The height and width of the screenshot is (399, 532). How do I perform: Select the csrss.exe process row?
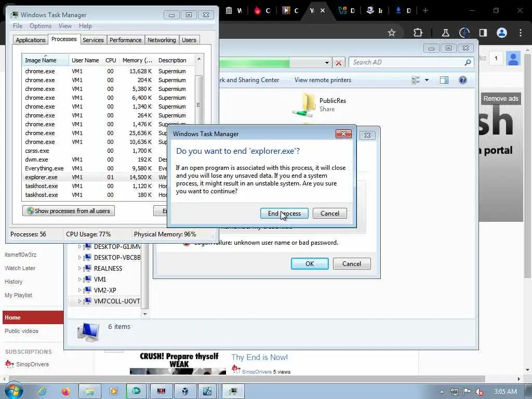pos(96,151)
